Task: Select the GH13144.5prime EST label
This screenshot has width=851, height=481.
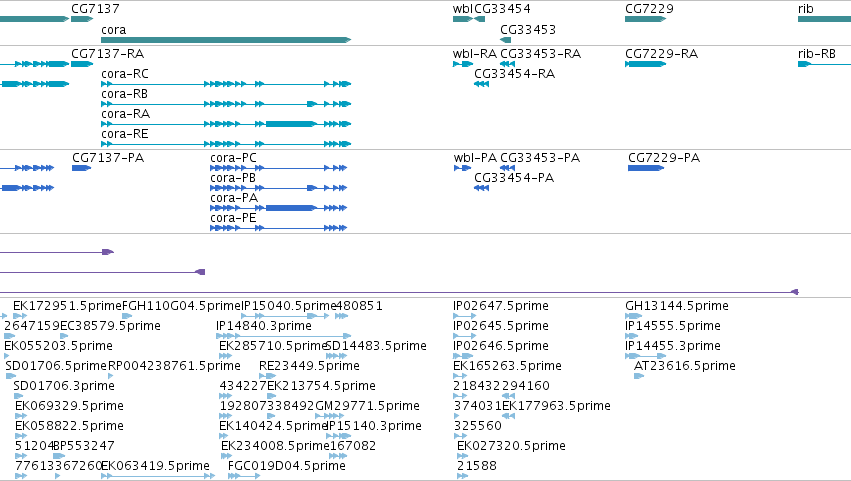Action: (x=677, y=306)
